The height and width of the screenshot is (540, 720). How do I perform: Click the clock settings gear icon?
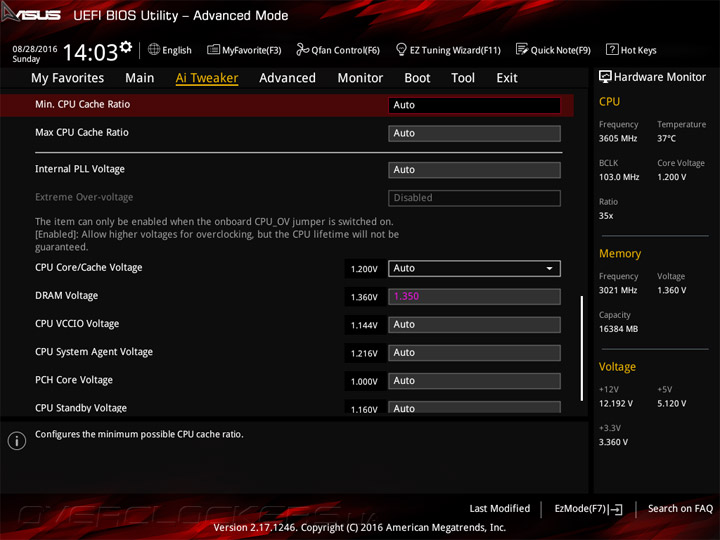(x=126, y=46)
